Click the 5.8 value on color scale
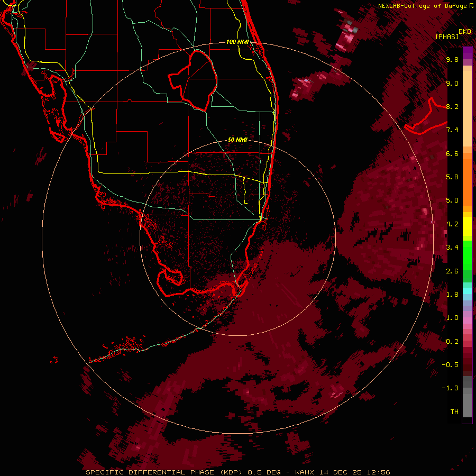Viewport: 476px width, 476px height. pos(452,177)
